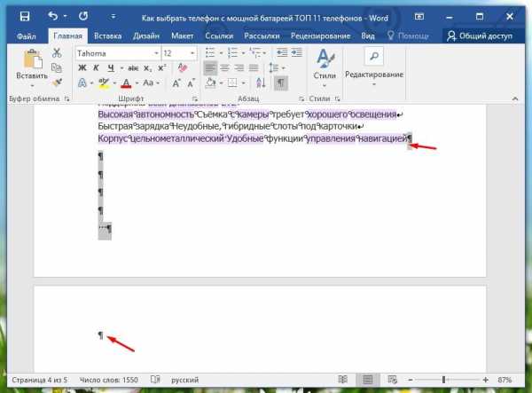Expand the Font group dialog launcher
This screenshot has width=532, height=393.
pos(194,98)
